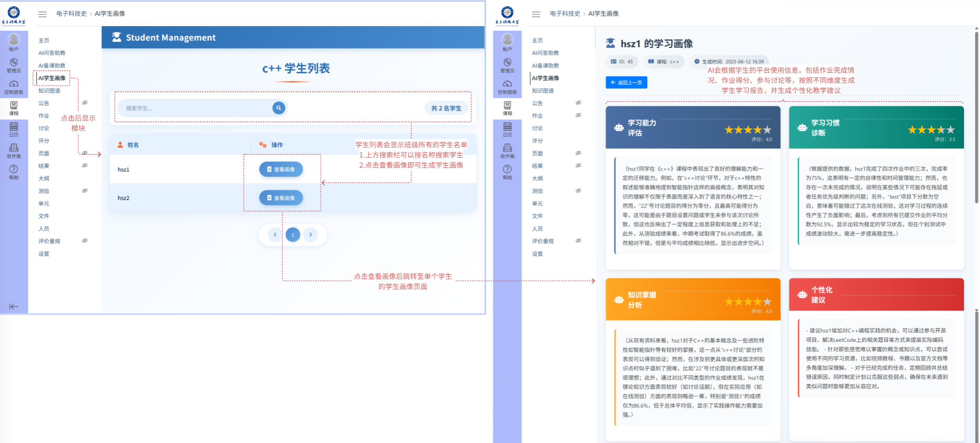Open AI问答助教 in hsz1 portrait page course menu
The width and height of the screenshot is (980, 443).
coord(545,53)
